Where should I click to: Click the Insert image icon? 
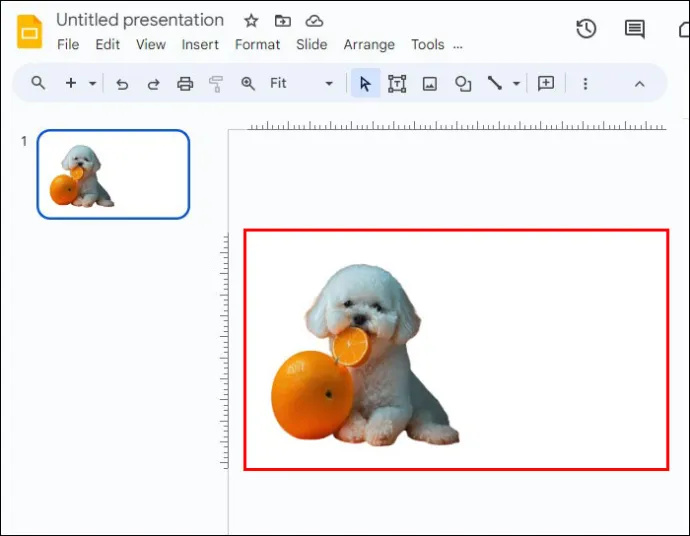point(429,84)
